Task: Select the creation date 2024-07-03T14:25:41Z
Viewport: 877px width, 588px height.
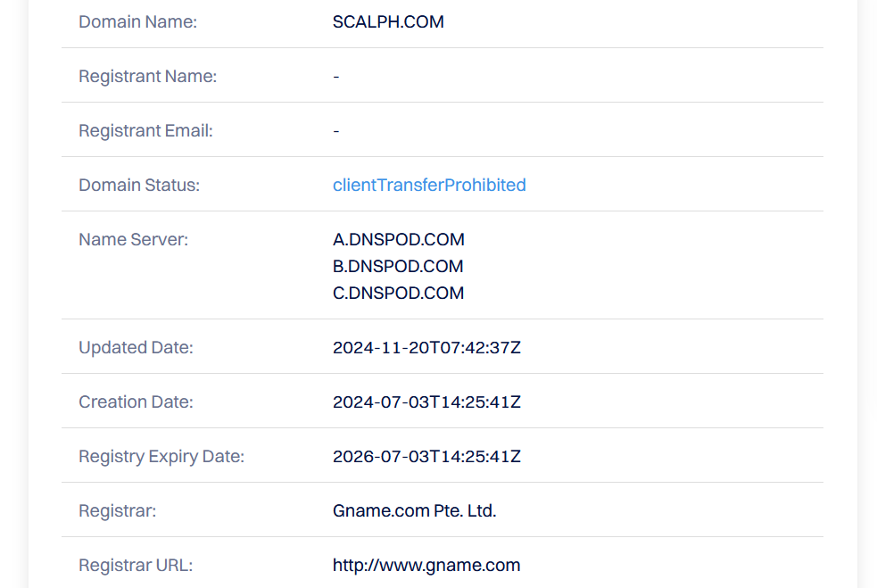Action: tap(426, 402)
